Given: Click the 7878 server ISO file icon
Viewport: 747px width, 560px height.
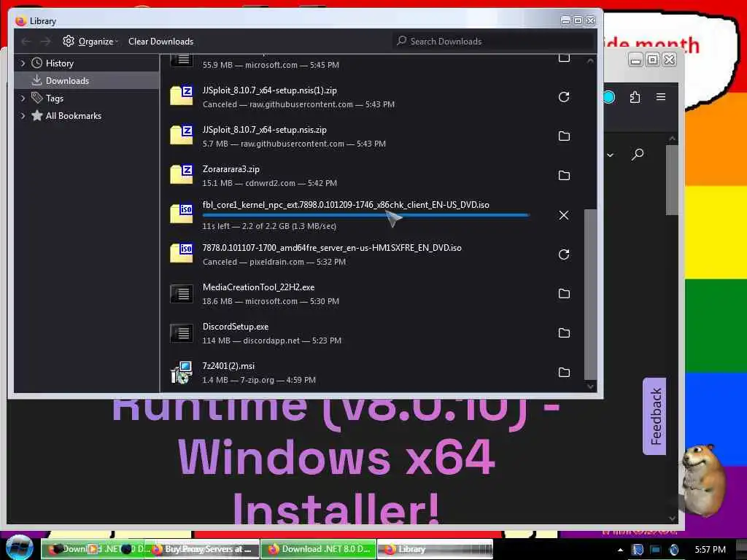Looking at the screenshot, I should click(x=182, y=253).
